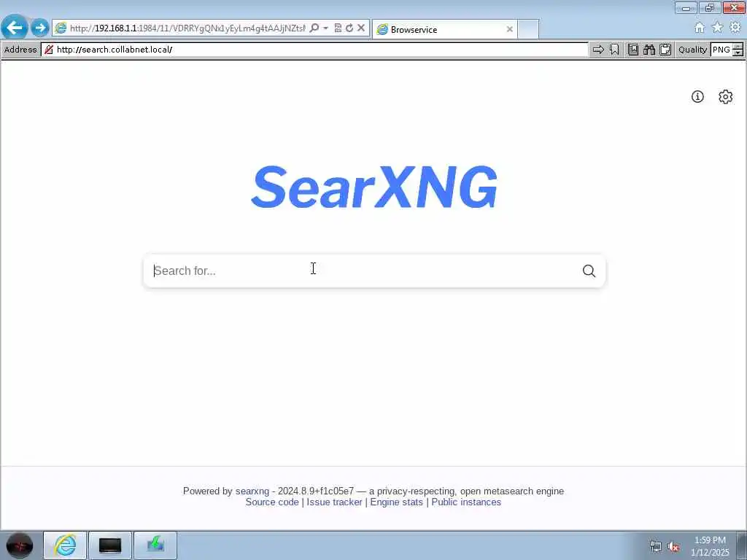Open the searxng link in the footer
The width and height of the screenshot is (747, 560).
[252, 491]
